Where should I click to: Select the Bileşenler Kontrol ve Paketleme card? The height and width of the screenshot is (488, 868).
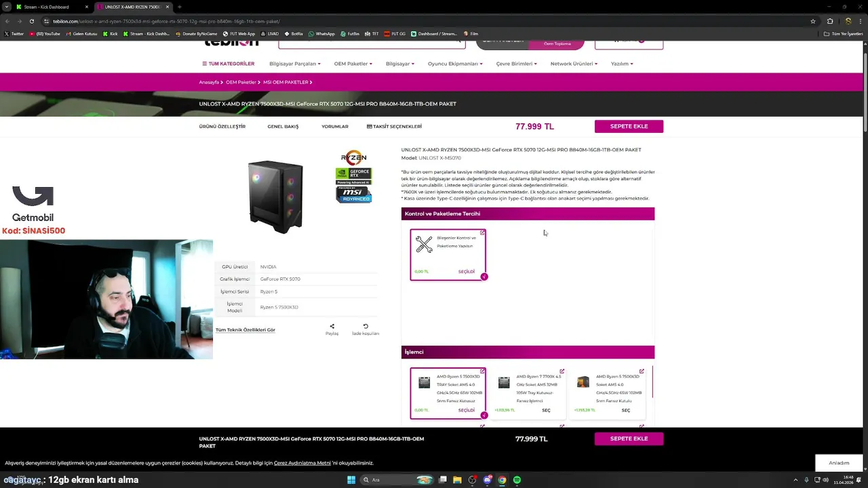448,255
